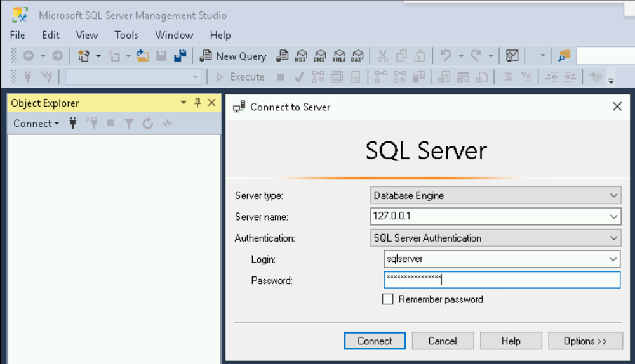Open the View menu

click(x=86, y=35)
